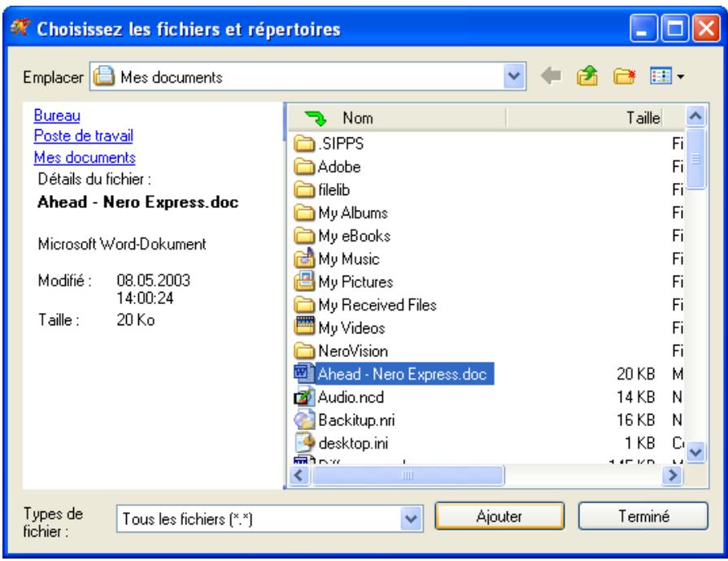Viewport: 728px width, 561px height.
Task: Click the Backitup.nri file icon
Action: tap(304, 420)
